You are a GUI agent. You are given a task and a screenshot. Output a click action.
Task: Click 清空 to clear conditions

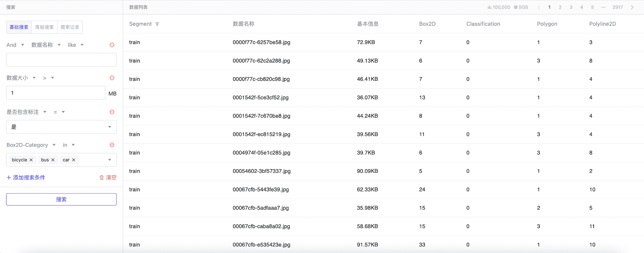[x=108, y=178]
